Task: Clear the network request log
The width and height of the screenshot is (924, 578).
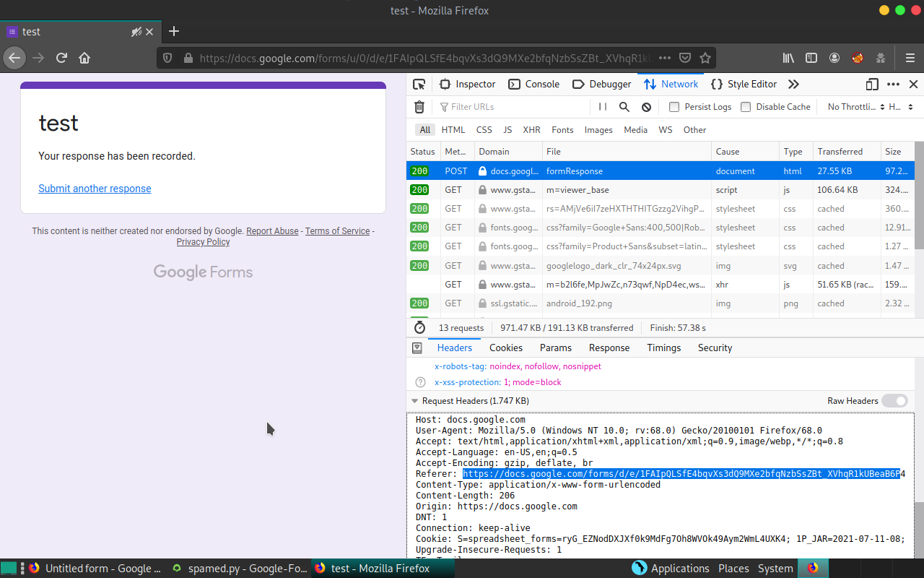Action: click(x=419, y=106)
